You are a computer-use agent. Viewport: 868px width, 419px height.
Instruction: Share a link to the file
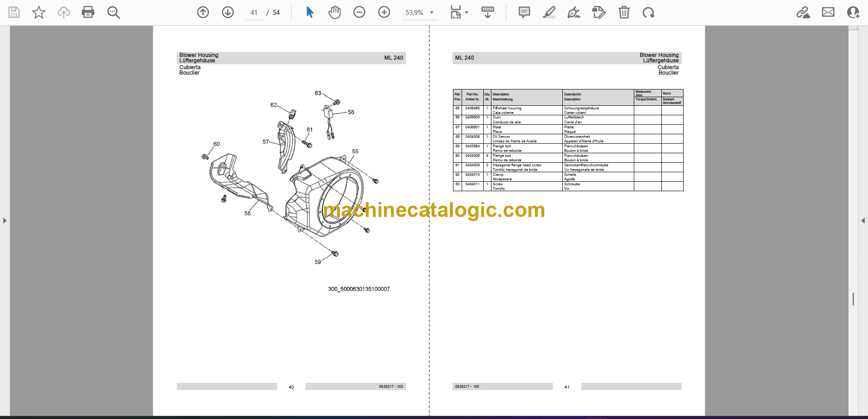803,12
